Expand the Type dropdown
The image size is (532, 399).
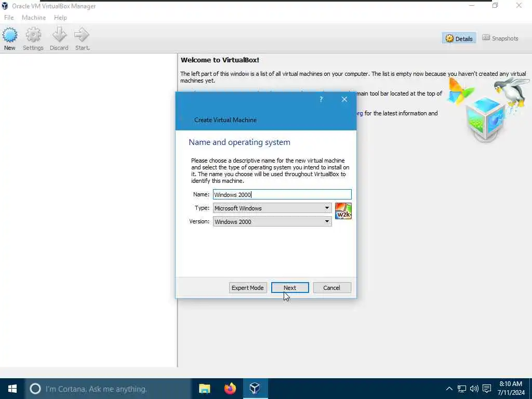(272, 208)
